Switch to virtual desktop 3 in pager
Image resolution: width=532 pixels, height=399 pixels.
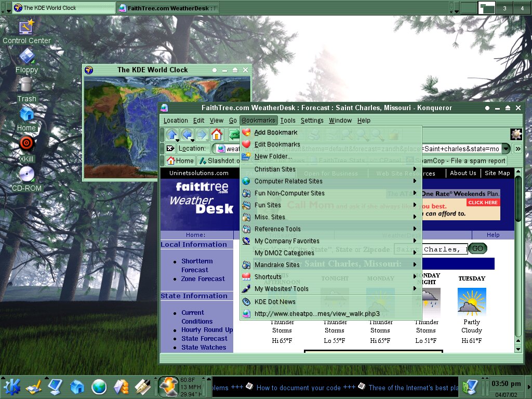point(504,8)
